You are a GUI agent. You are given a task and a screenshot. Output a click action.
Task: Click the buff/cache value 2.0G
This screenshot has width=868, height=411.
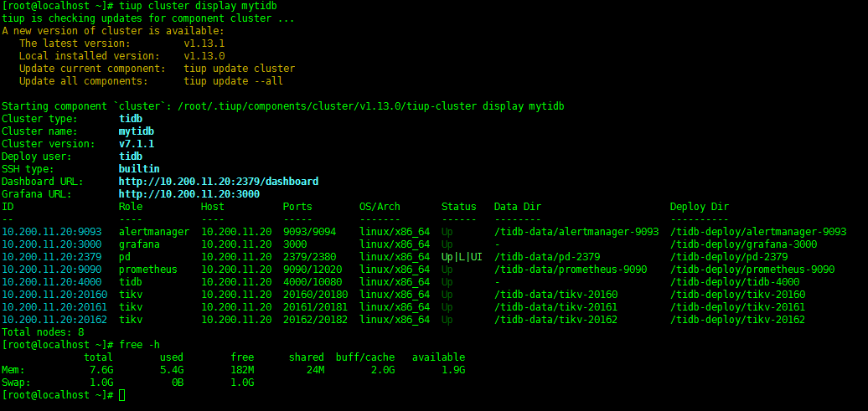pyautogui.click(x=383, y=370)
